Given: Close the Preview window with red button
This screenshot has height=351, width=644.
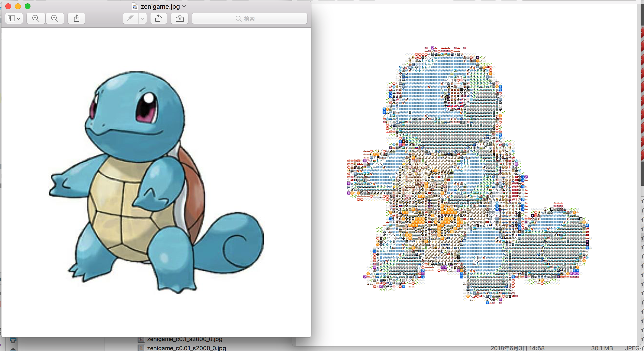Looking at the screenshot, I should pos(8,6).
